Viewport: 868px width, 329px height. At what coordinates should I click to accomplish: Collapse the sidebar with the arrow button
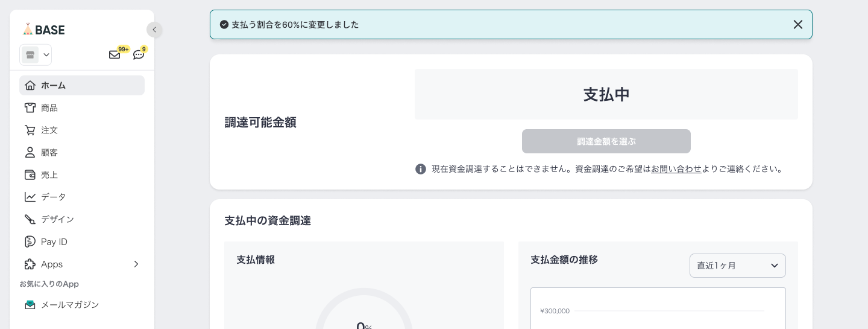pos(154,30)
